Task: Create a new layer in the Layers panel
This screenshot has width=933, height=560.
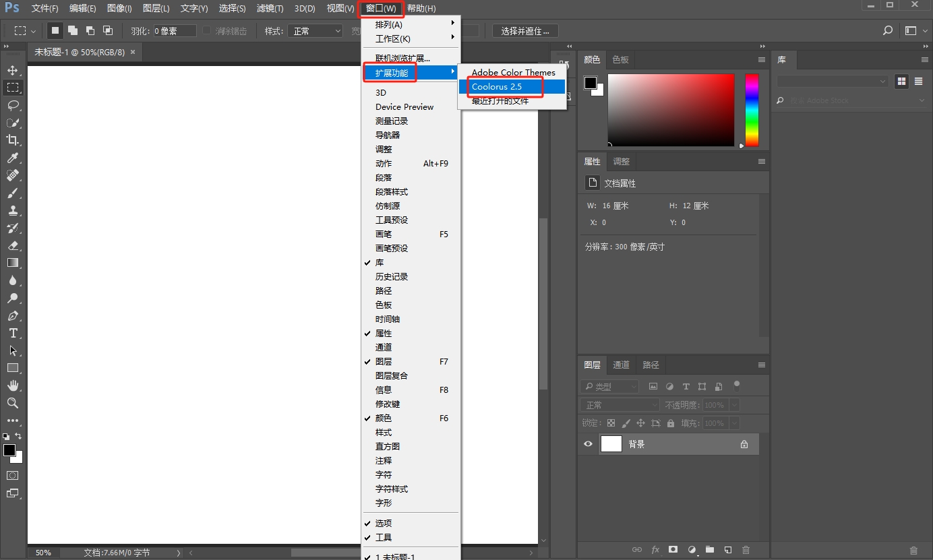Action: pyautogui.click(x=727, y=550)
